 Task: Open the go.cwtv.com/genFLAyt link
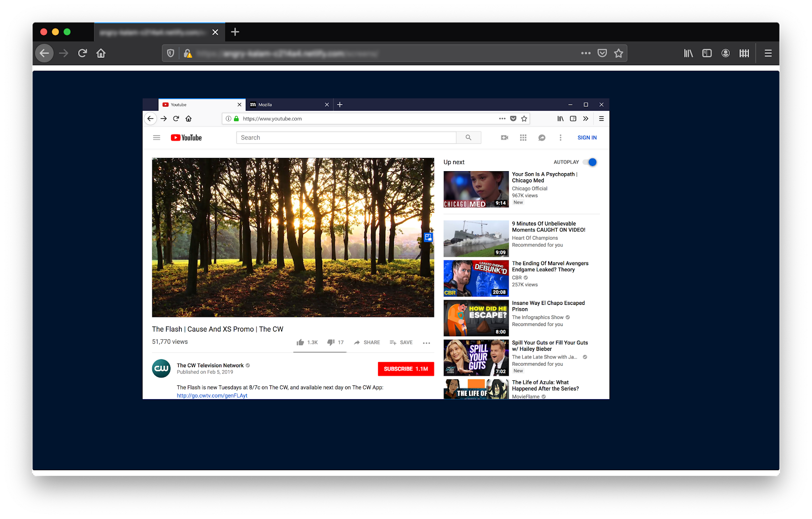pos(212,396)
